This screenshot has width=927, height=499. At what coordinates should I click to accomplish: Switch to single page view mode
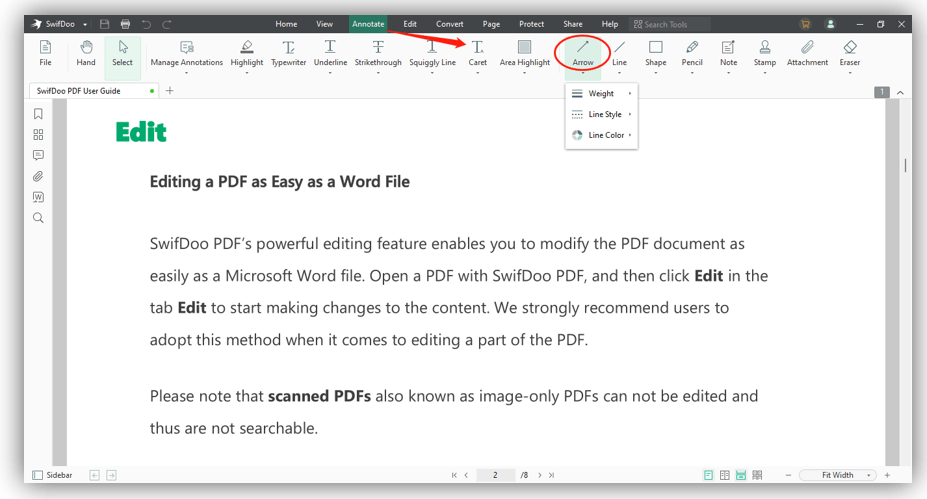pos(708,475)
